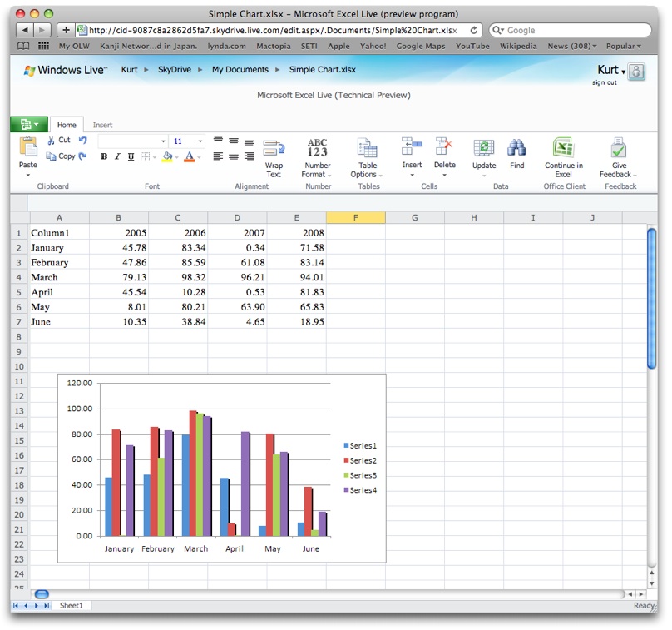The image size is (672, 630).
Task: Click the sign out link
Action: 605,82
